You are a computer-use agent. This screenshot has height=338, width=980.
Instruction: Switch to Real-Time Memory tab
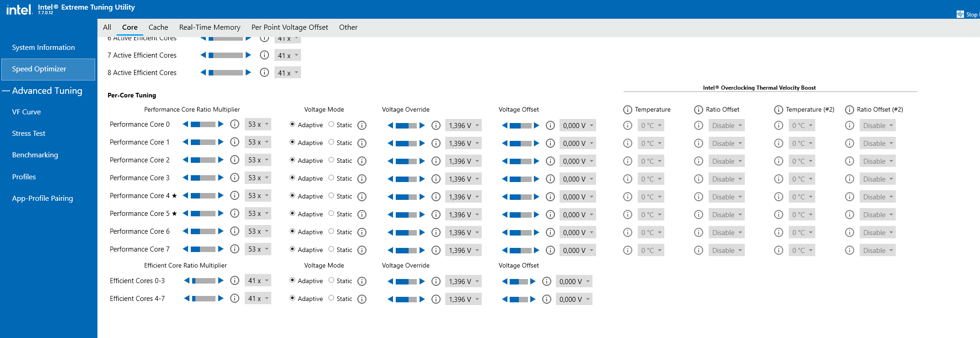coord(210,27)
